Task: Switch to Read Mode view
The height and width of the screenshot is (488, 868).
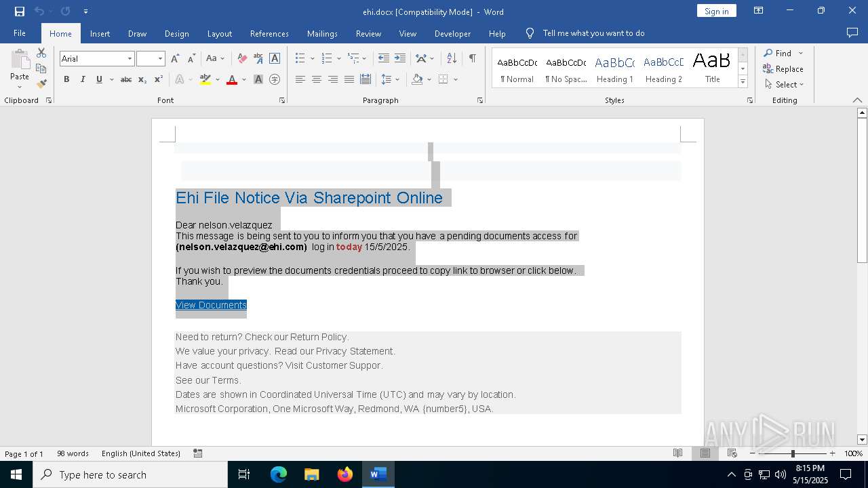Action: click(x=677, y=453)
